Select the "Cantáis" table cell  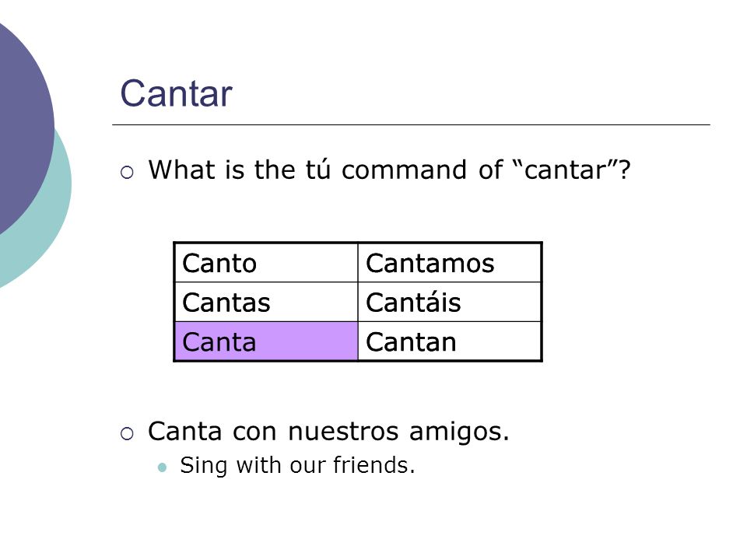click(449, 302)
